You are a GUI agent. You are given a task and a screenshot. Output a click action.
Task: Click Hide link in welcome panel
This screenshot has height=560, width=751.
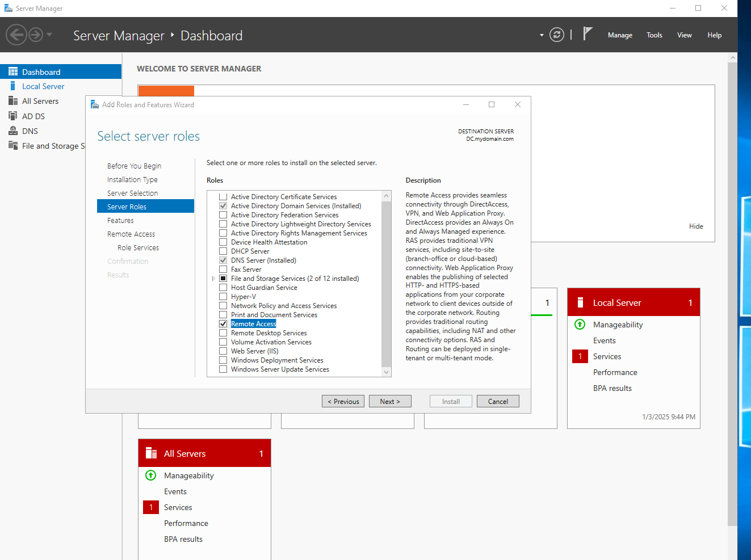pos(696,226)
